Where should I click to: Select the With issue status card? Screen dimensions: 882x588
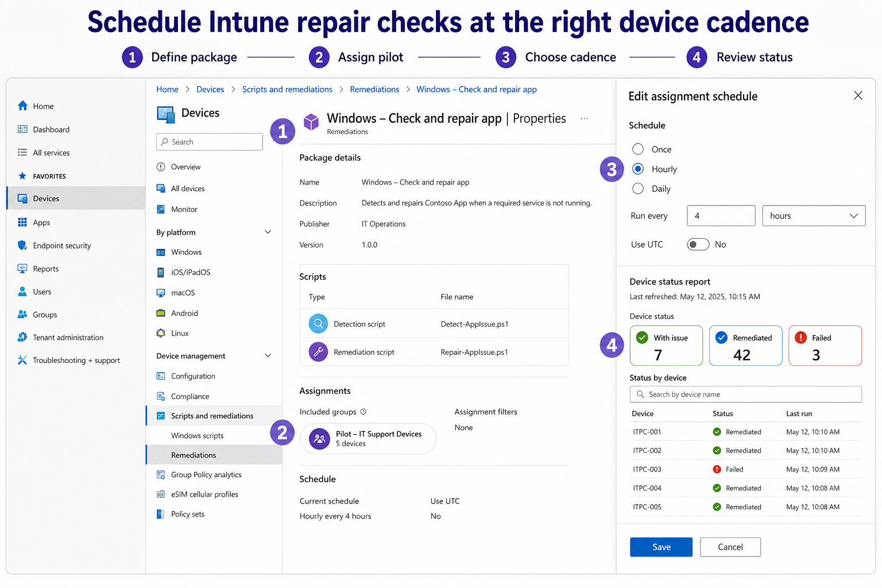click(666, 346)
